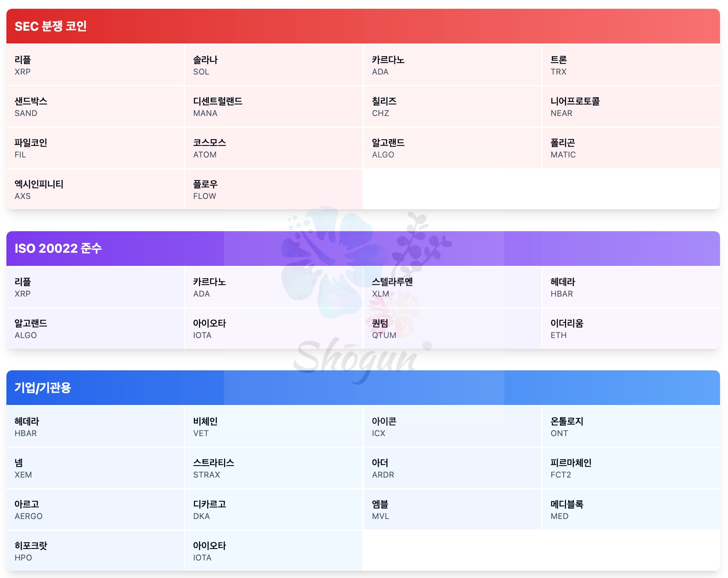Select the 솔라나 SOL card
The height and width of the screenshot is (578, 728).
click(x=273, y=65)
